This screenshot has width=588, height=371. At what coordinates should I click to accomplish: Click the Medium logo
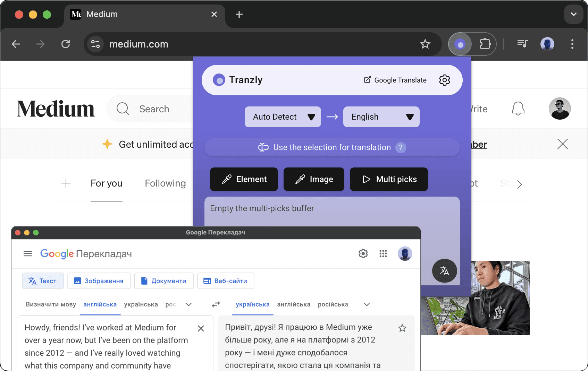[56, 109]
